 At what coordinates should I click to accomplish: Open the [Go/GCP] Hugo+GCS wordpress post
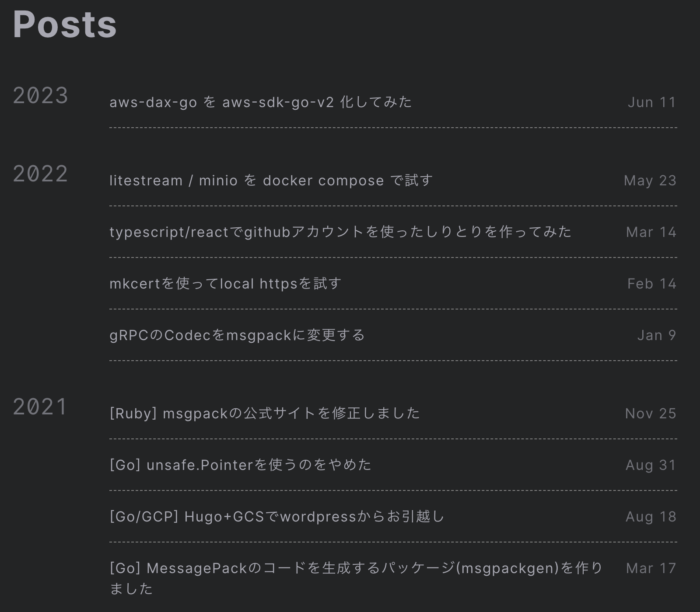pos(277,517)
